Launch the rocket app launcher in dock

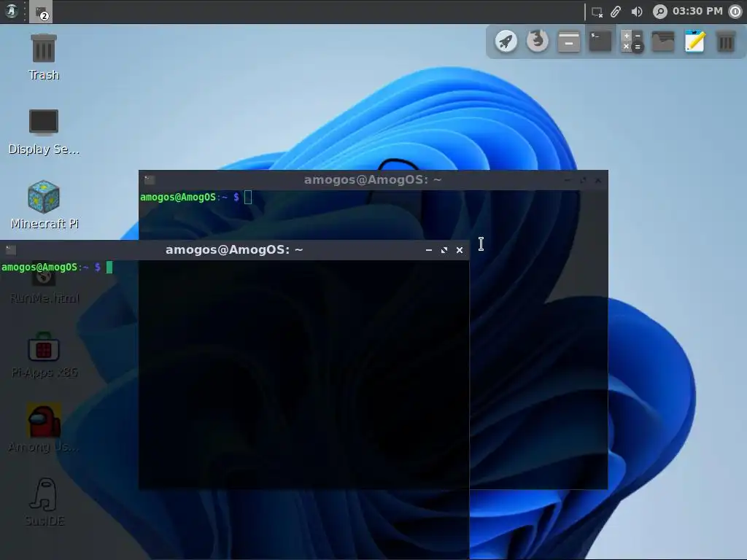tap(506, 42)
